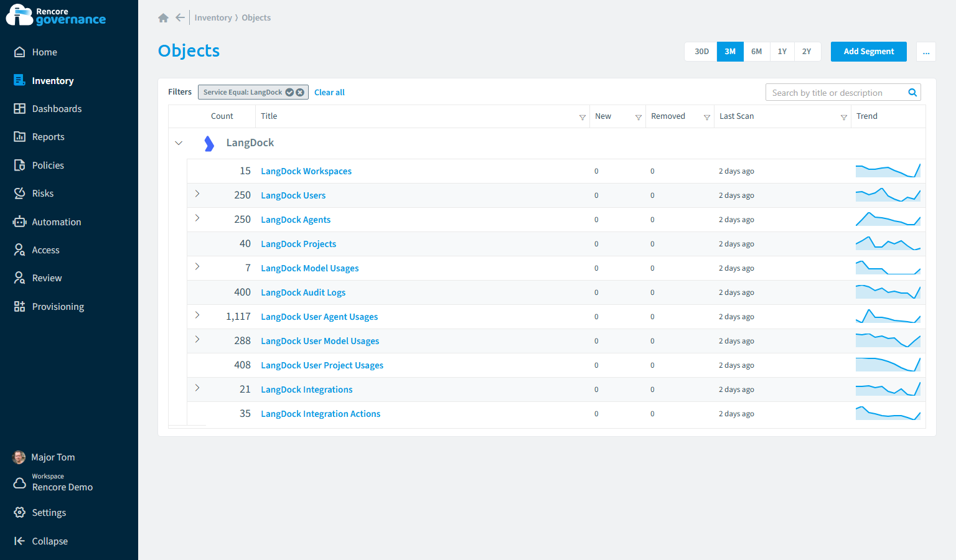The height and width of the screenshot is (560, 956).
Task: Click the LangDock Workspaces trend sparkline
Action: [888, 170]
